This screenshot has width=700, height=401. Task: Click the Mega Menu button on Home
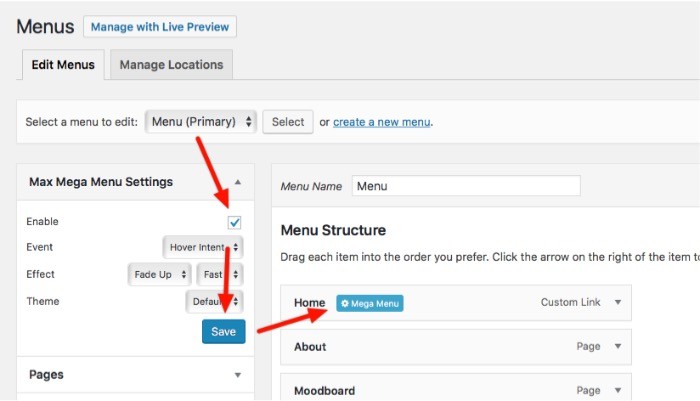click(x=370, y=303)
